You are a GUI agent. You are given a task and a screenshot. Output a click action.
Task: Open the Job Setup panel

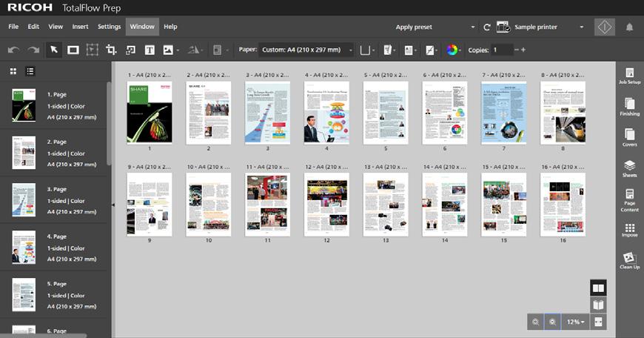630,76
